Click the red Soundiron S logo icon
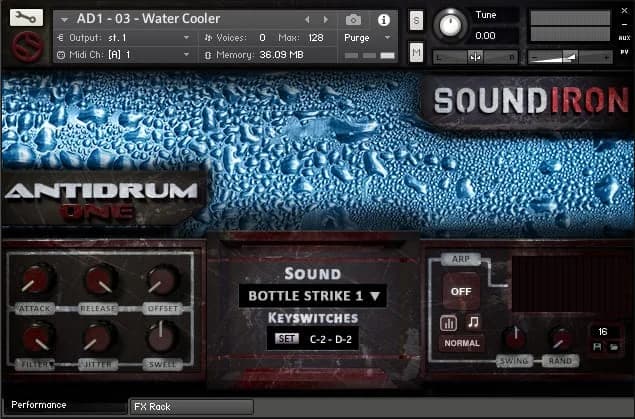The width and height of the screenshot is (635, 419). click(x=27, y=47)
